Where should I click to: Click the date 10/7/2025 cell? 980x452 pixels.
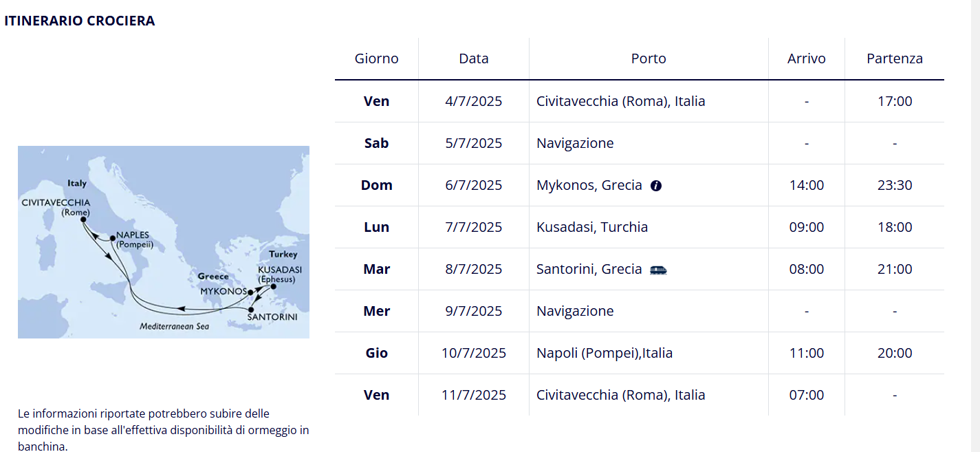pos(474,353)
